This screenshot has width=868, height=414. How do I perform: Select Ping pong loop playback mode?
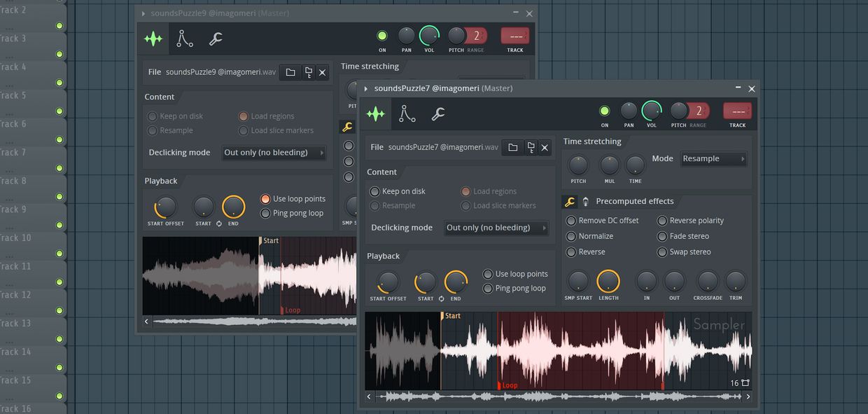(488, 287)
